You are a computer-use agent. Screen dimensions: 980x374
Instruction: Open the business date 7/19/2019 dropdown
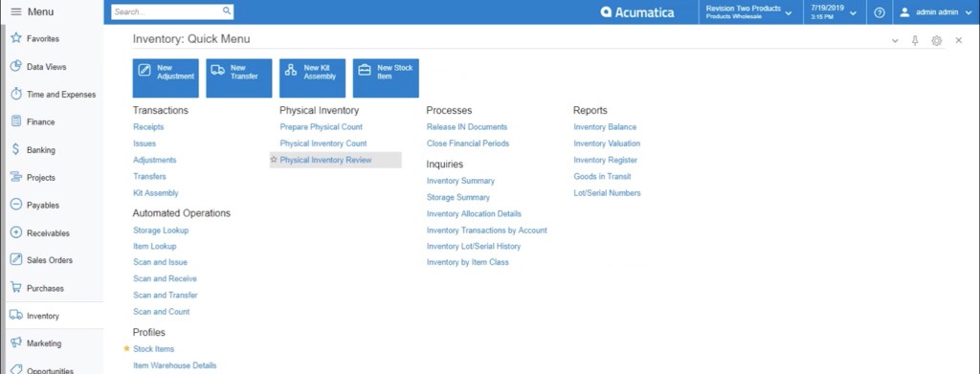(835, 11)
